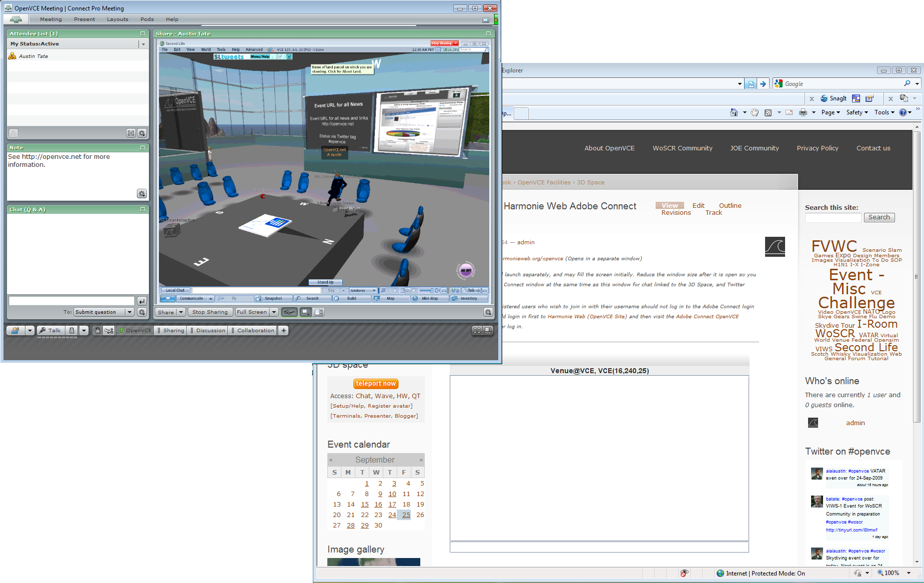Viewport: 924px width, 583px height.
Task: Maximize the Note pod
Action: 142,148
